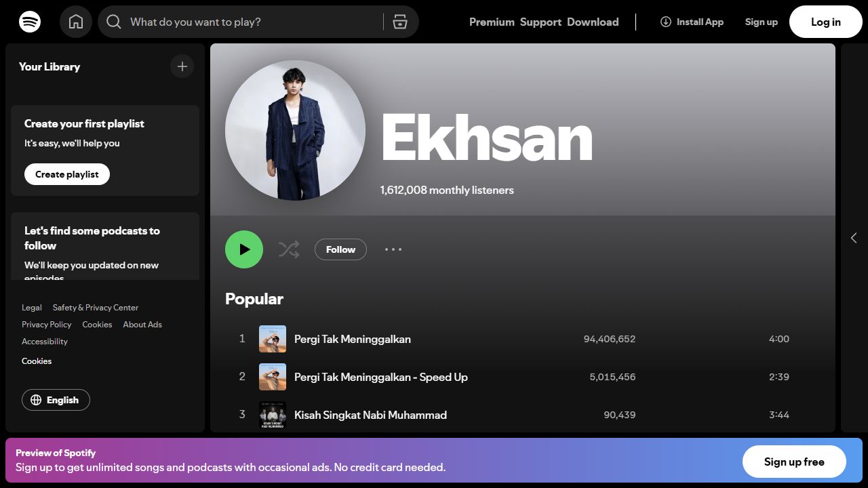Play Ekhsan with green play button

coord(244,249)
